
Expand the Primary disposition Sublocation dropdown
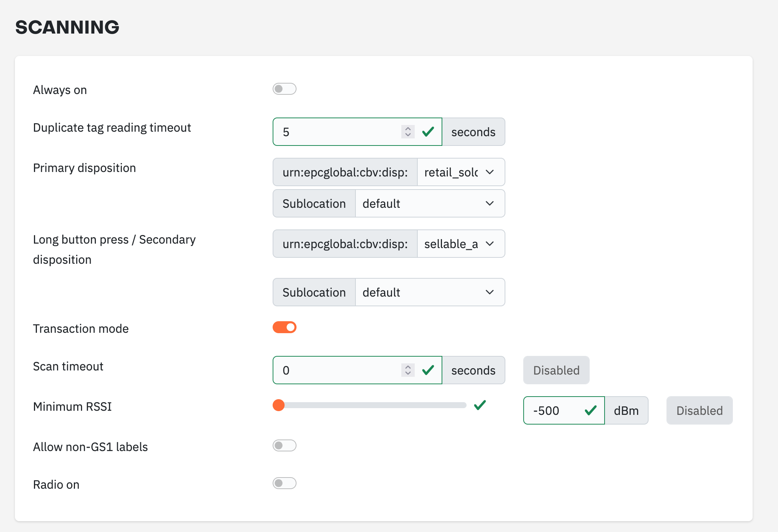click(430, 203)
